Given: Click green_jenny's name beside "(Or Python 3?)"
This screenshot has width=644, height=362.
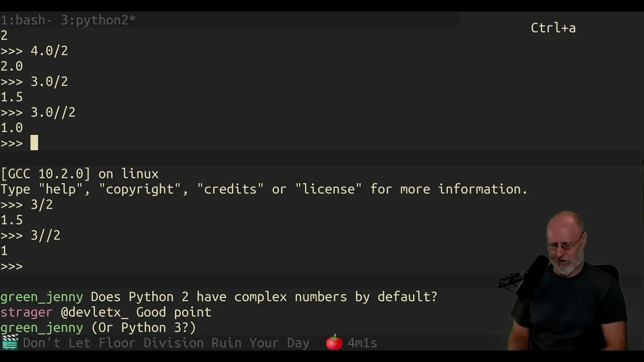Looking at the screenshot, I should pos(41,328).
